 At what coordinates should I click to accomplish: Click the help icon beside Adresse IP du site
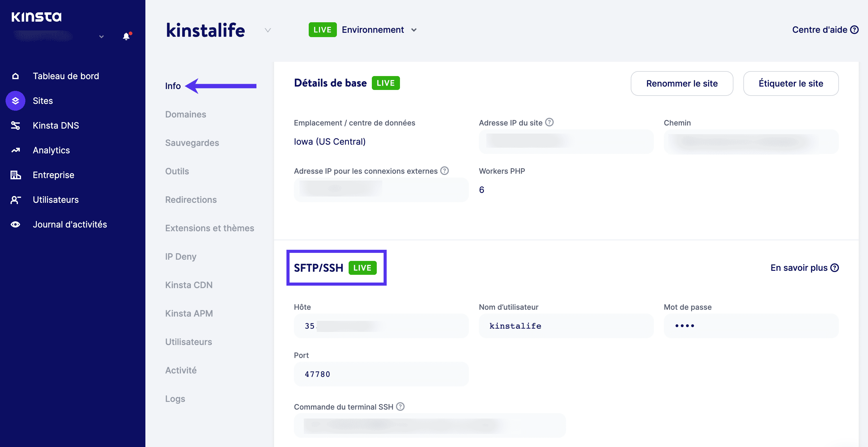[549, 122]
